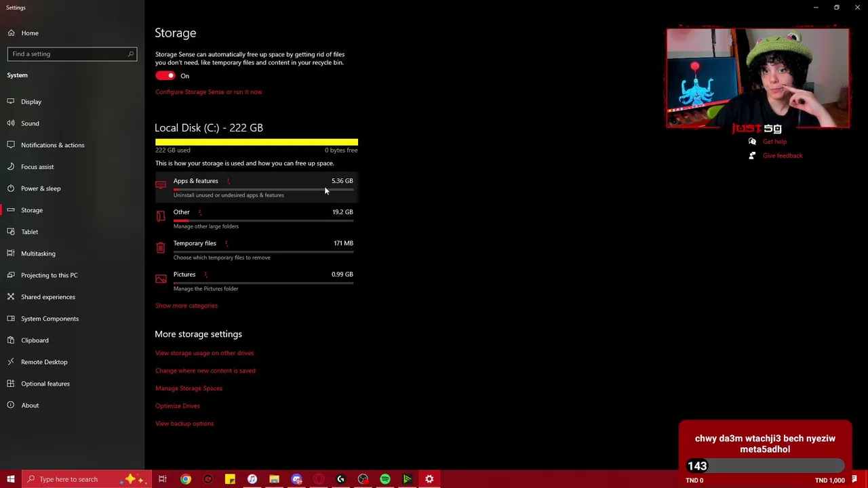Select the Focus assist moon icon
The image size is (868, 488).
click(11, 167)
